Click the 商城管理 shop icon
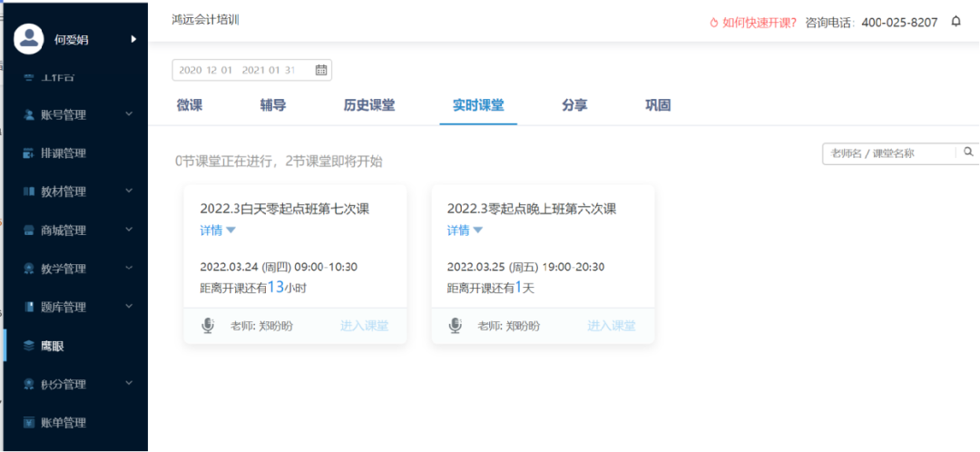The image size is (980, 452). click(x=28, y=230)
